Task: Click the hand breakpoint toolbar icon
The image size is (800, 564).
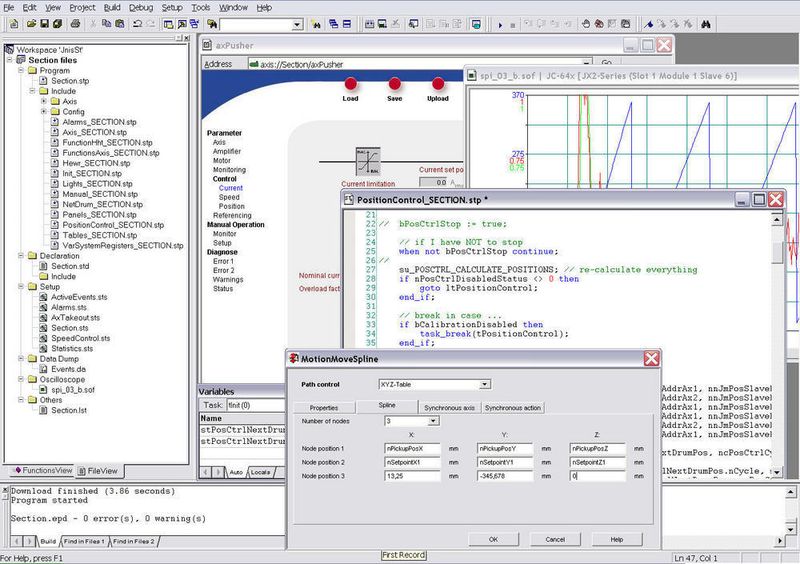Action: [x=586, y=24]
